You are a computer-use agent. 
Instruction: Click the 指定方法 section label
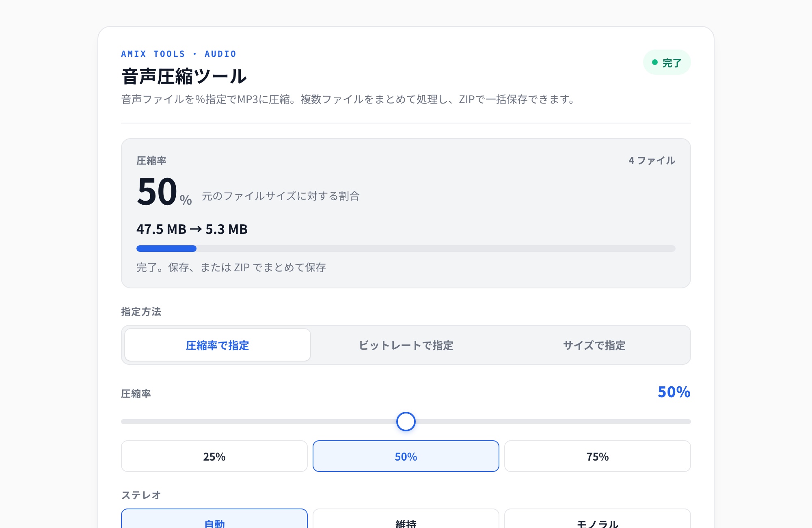point(141,312)
